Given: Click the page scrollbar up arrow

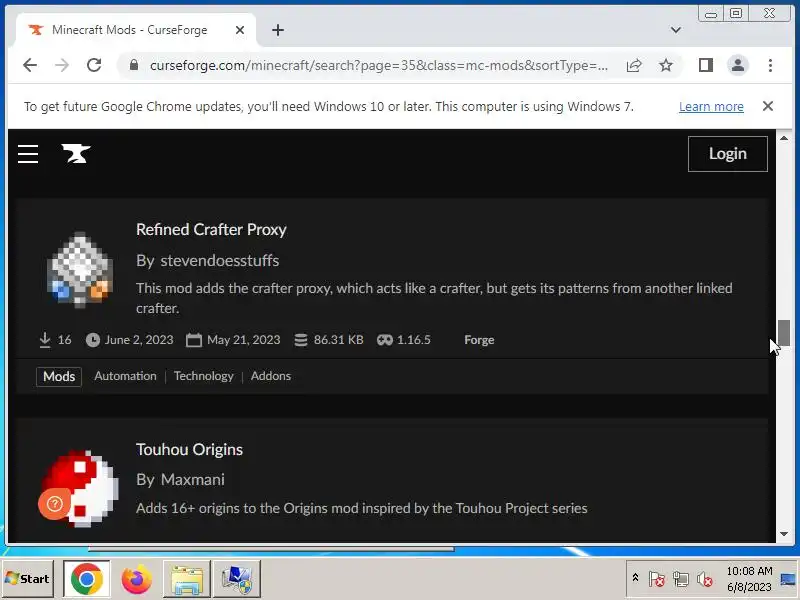Looking at the screenshot, I should coord(784,138).
